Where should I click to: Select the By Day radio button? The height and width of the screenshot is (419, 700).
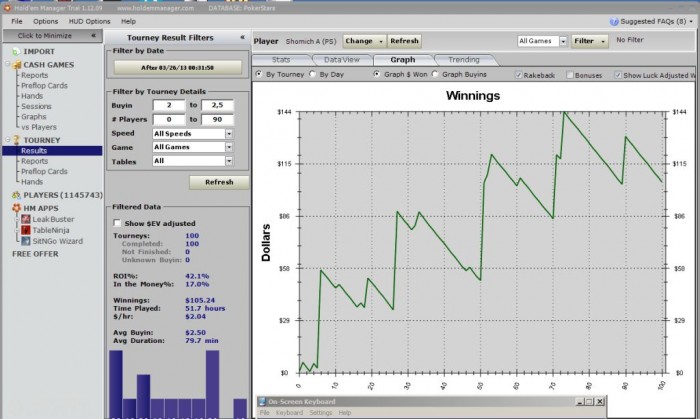click(x=312, y=74)
